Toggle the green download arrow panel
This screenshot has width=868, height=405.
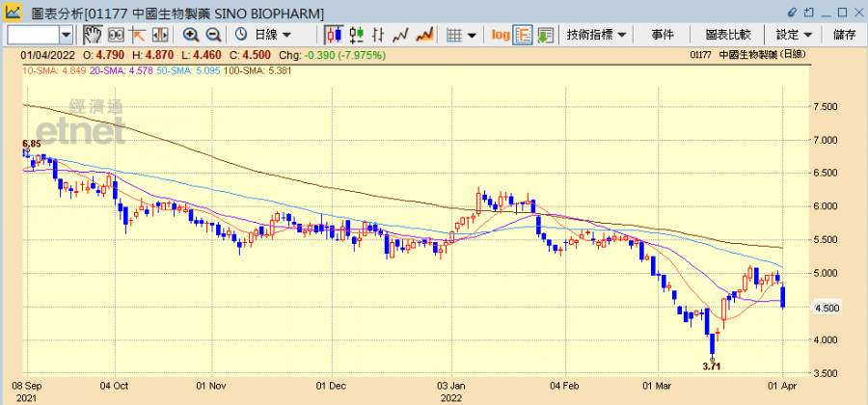(x=545, y=35)
